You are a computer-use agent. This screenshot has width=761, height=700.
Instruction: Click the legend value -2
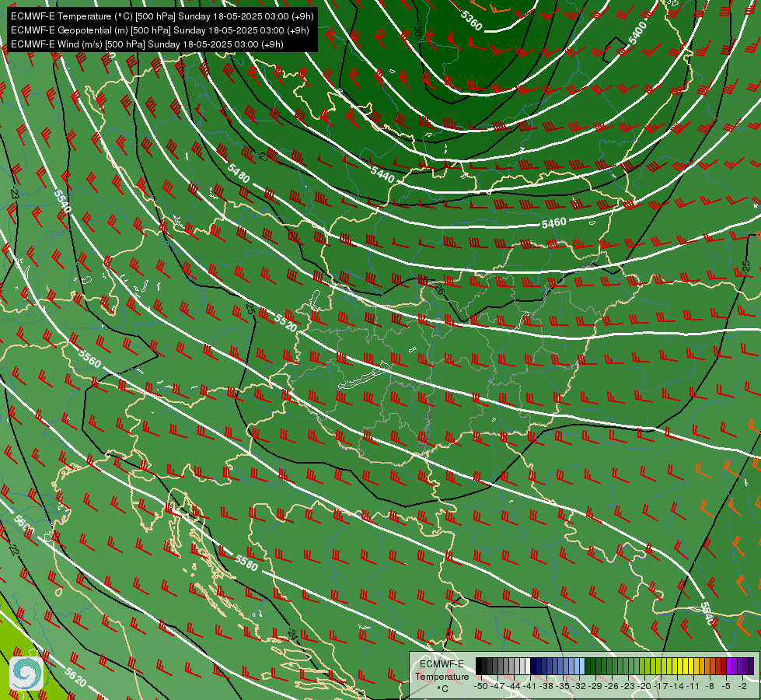pos(742,686)
